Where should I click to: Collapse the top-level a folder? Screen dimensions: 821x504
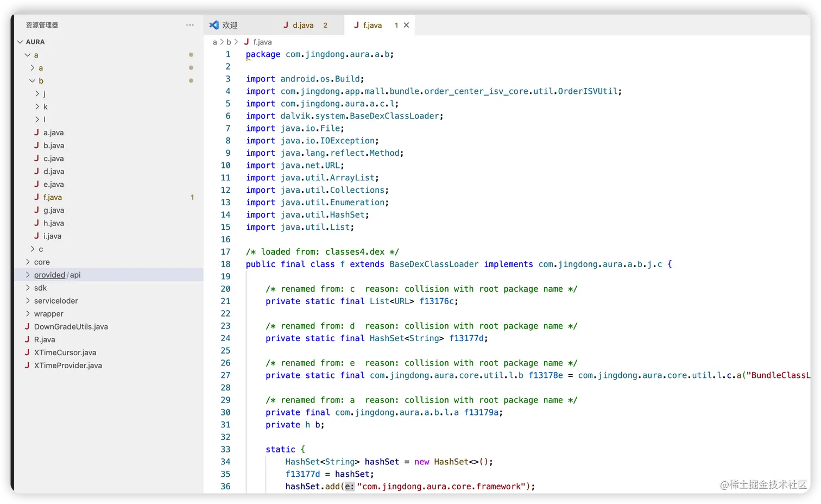point(27,55)
